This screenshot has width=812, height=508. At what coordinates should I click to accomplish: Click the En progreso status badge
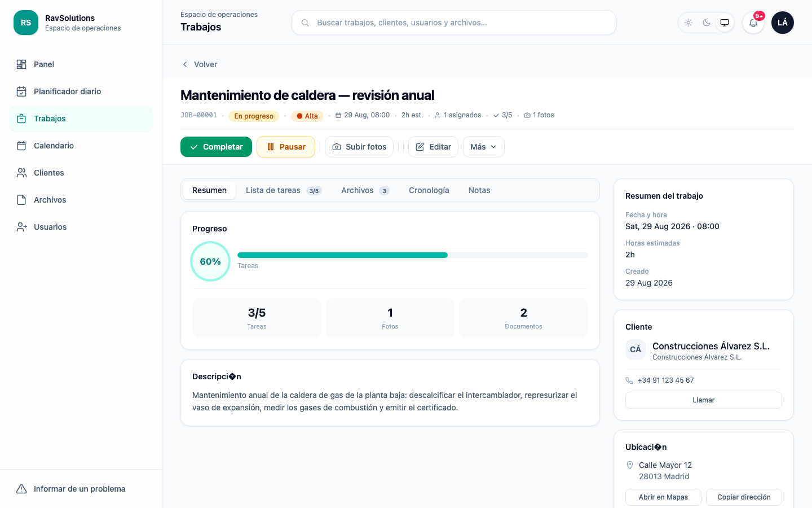pyautogui.click(x=254, y=116)
